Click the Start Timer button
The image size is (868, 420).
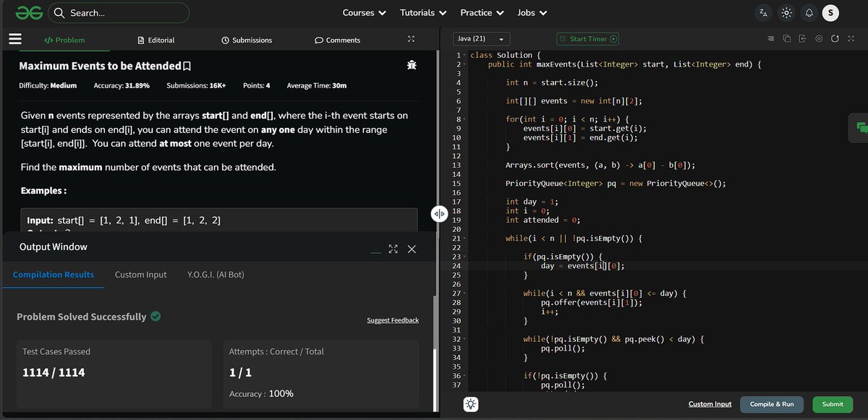click(x=587, y=39)
